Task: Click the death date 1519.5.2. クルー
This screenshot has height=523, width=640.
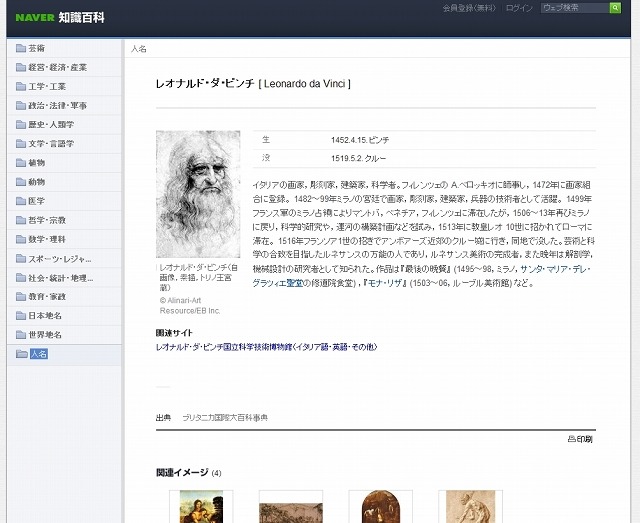Action: tap(358, 158)
